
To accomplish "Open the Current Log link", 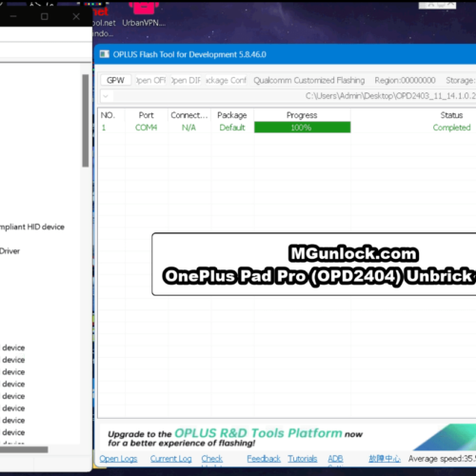I will pyautogui.click(x=170, y=459).
